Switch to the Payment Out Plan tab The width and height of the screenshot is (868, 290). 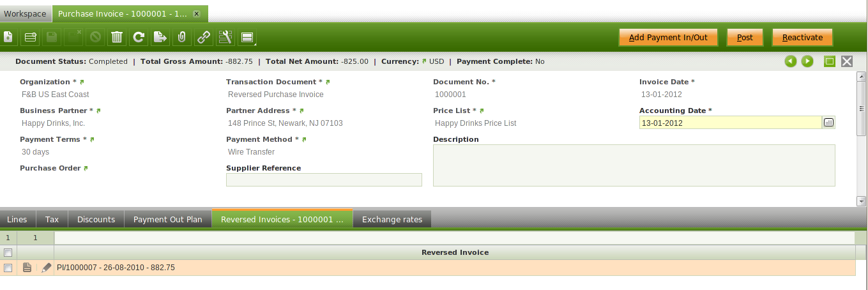167,219
